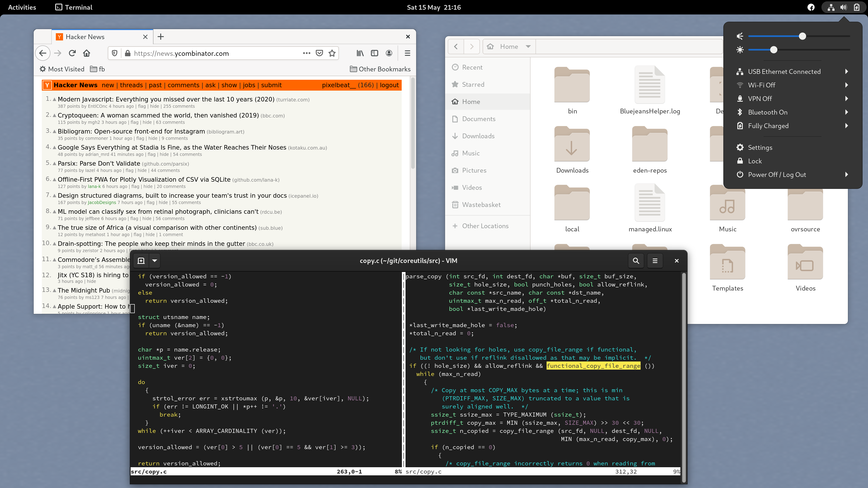This screenshot has height=488, width=868.
Task: Click Facebook tray icon in top bar
Action: (811, 7)
